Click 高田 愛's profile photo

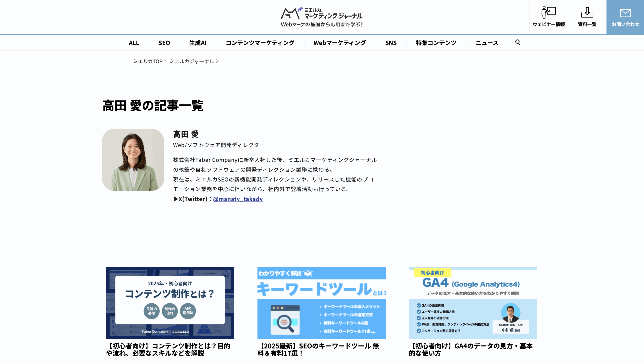point(133,160)
